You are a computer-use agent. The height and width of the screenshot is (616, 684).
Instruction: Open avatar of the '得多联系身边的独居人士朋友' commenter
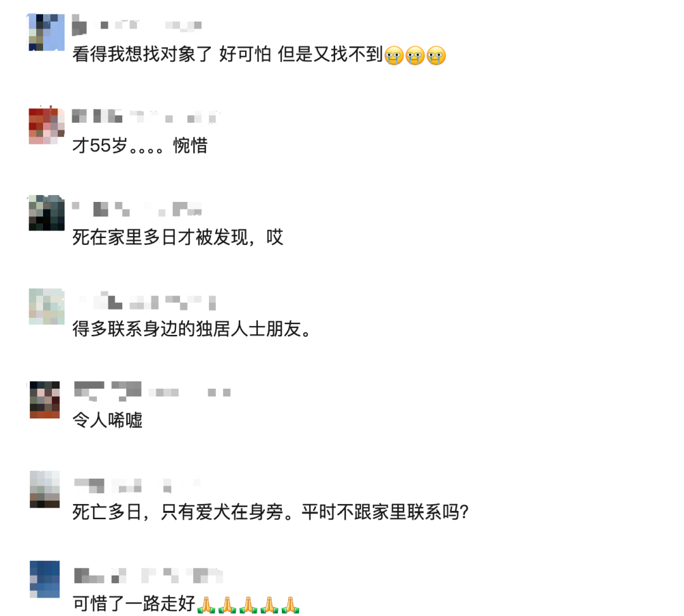[x=46, y=306]
